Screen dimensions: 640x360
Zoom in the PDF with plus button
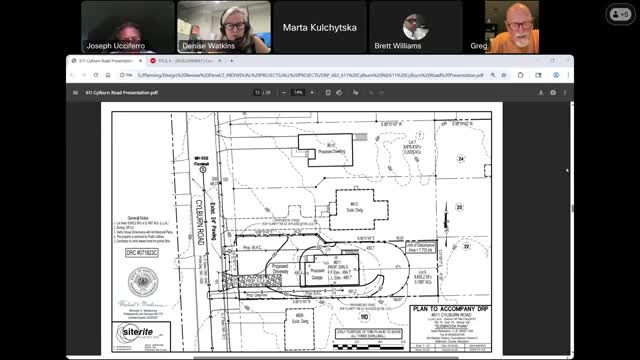tap(312, 93)
